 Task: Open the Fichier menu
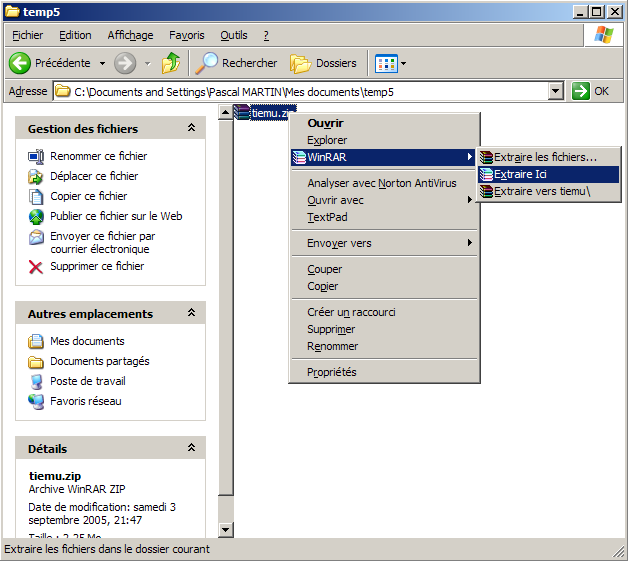pyautogui.click(x=28, y=35)
